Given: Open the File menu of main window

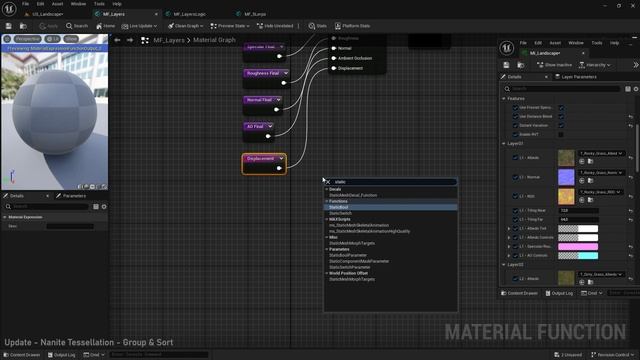Looking at the screenshot, I should [x=25, y=4].
